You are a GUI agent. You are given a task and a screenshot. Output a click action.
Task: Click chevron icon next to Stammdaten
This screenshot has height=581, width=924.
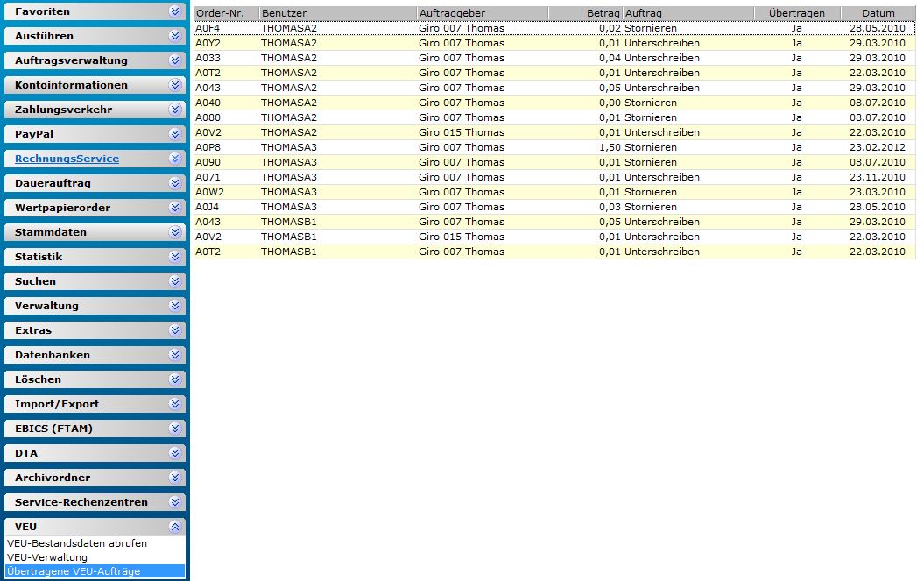click(x=175, y=232)
